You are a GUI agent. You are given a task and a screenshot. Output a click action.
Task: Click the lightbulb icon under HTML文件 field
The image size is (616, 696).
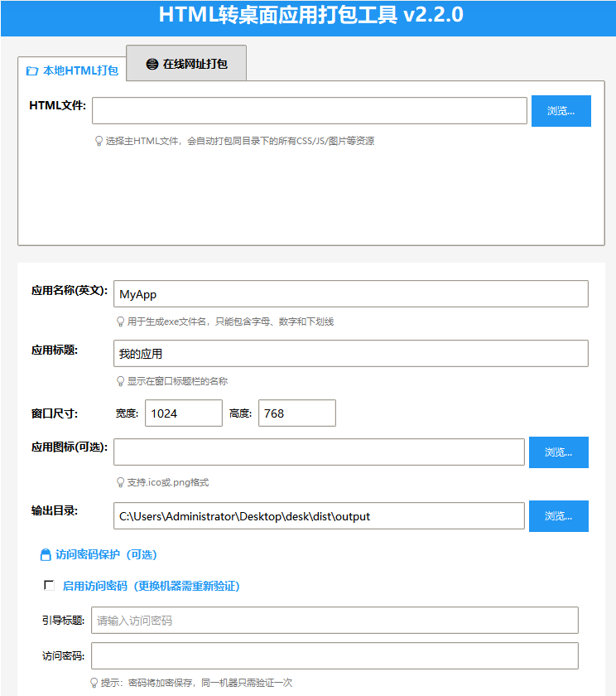coord(99,141)
